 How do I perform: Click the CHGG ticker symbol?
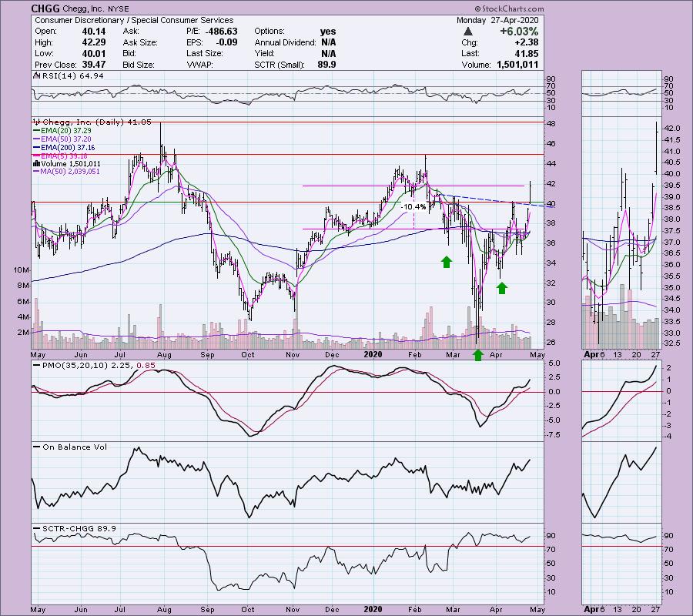point(45,8)
